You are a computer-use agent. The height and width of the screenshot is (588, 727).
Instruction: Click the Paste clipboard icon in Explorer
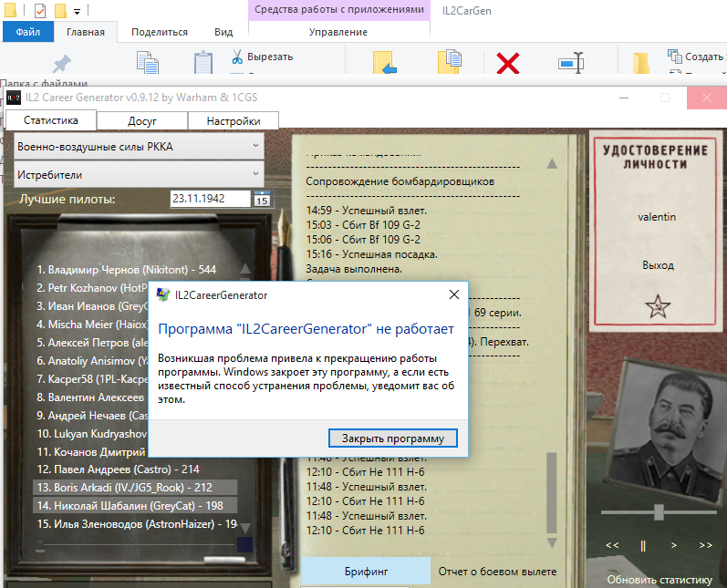(x=203, y=62)
